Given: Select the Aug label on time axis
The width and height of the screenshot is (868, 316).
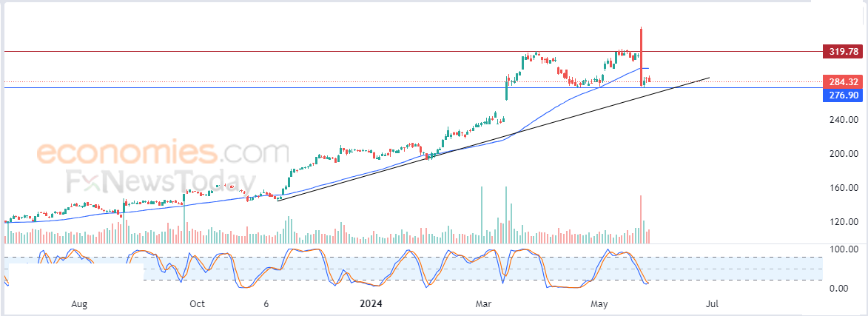Looking at the screenshot, I should (80, 304).
